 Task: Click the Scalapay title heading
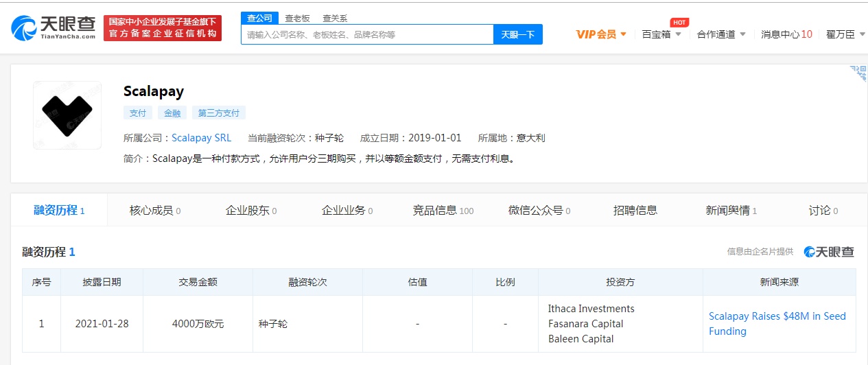pyautogui.click(x=154, y=91)
